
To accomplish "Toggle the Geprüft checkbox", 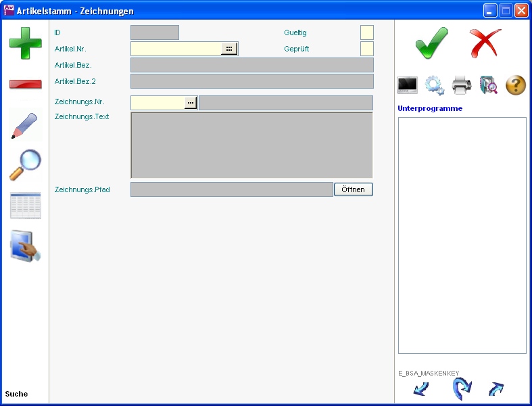I will pos(366,49).
